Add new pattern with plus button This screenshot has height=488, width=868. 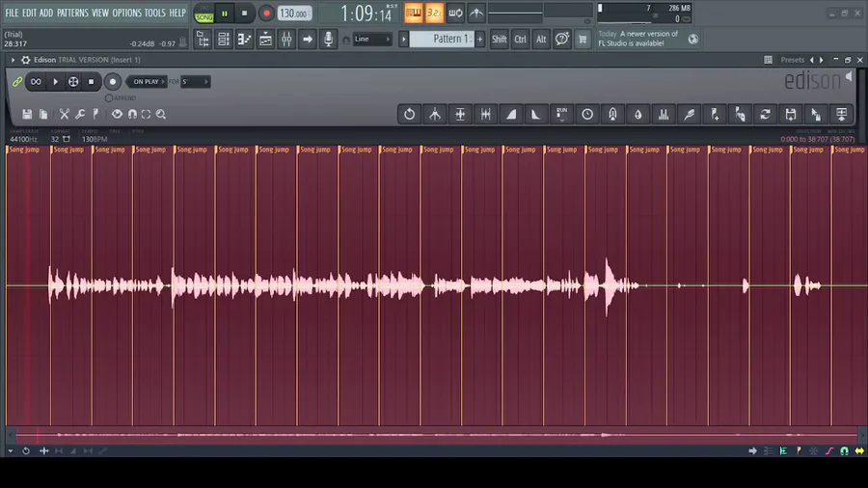[480, 40]
